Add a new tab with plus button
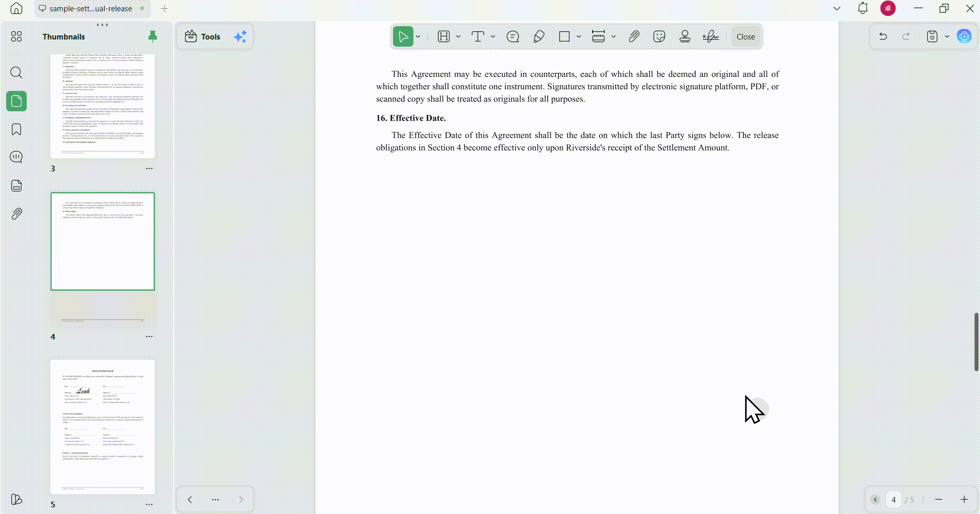This screenshot has height=514, width=980. point(164,8)
